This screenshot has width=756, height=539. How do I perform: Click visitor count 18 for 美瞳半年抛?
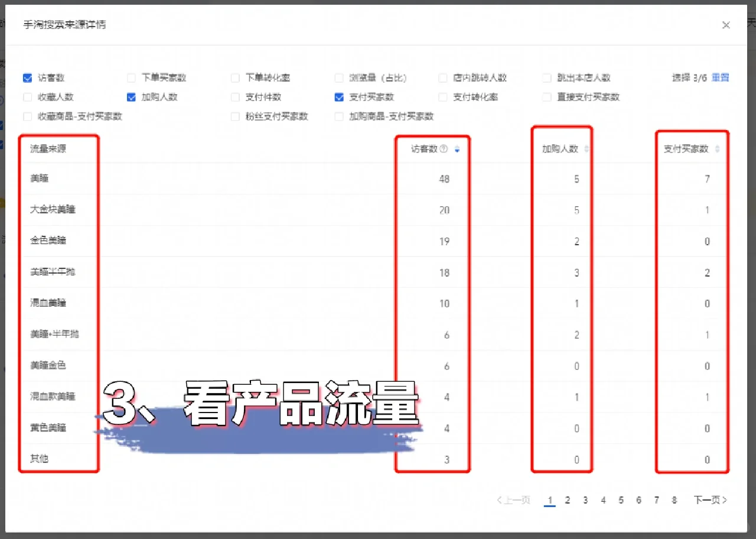444,272
